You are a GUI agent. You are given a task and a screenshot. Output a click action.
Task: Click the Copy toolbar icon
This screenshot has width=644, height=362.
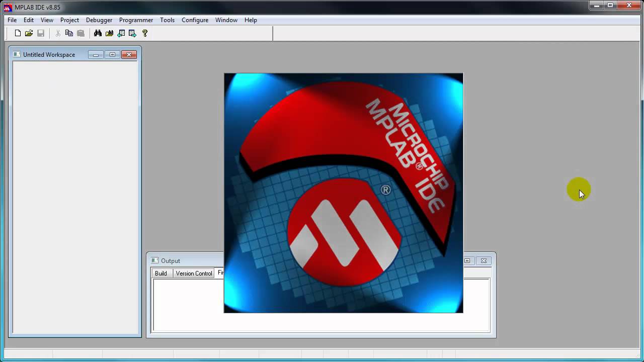coord(69,33)
